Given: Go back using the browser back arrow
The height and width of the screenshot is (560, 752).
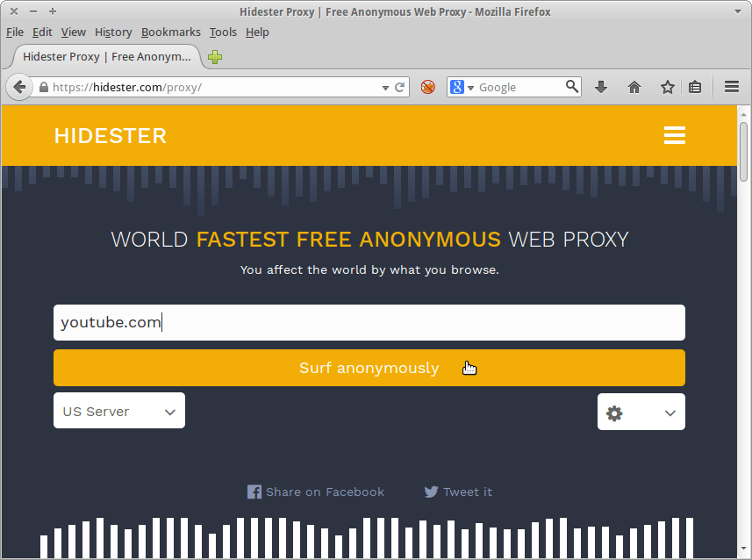Looking at the screenshot, I should click(19, 87).
